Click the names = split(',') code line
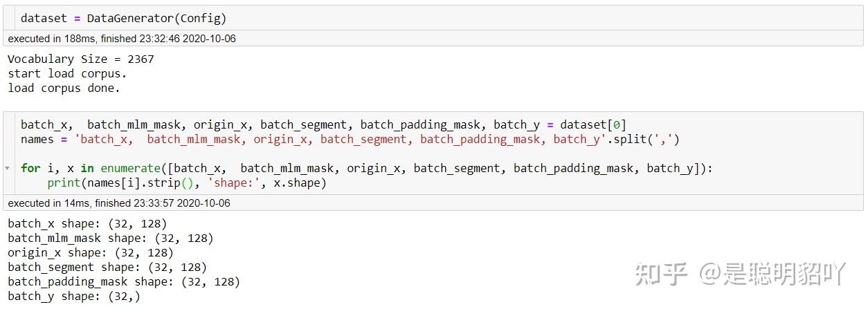This screenshot has width=868, height=309. [x=350, y=140]
